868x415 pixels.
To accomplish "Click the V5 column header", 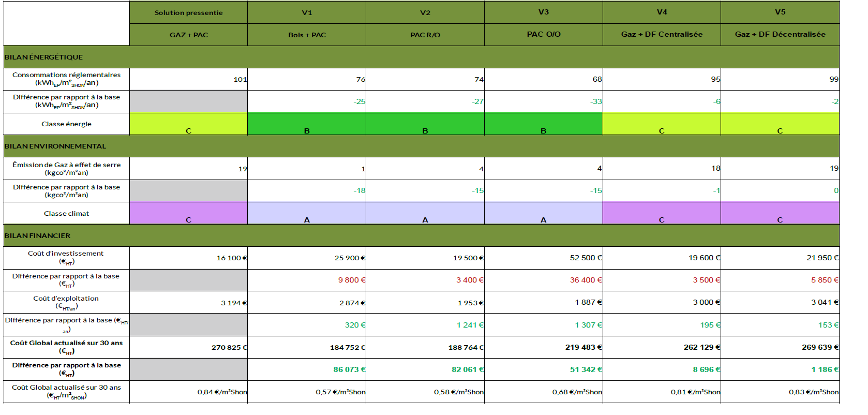I will [x=780, y=12].
